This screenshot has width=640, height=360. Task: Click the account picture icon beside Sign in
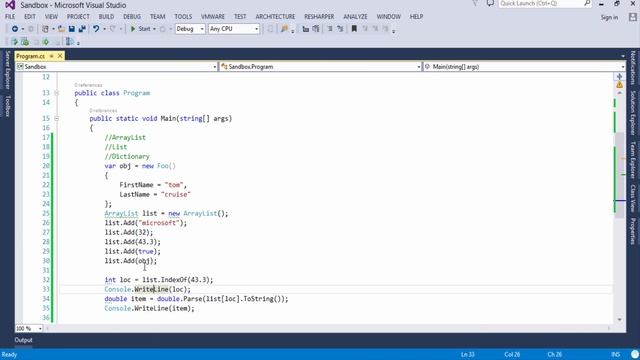633,17
